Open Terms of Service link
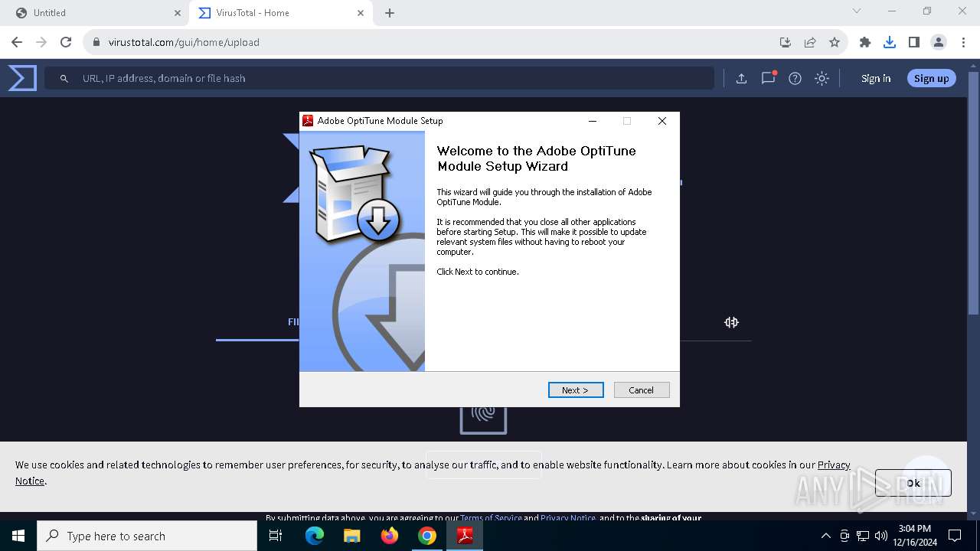 click(x=491, y=518)
